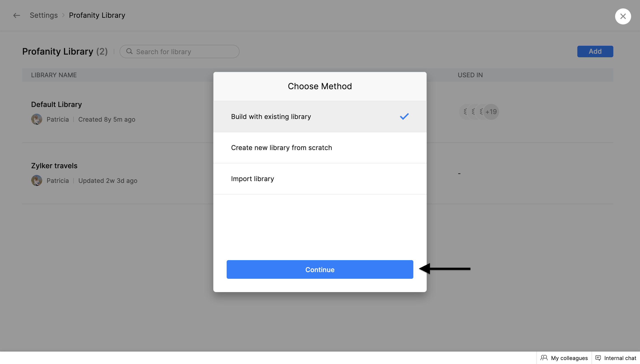Click Patricia's avatar under Default Library
The image size is (640, 364).
(36, 119)
